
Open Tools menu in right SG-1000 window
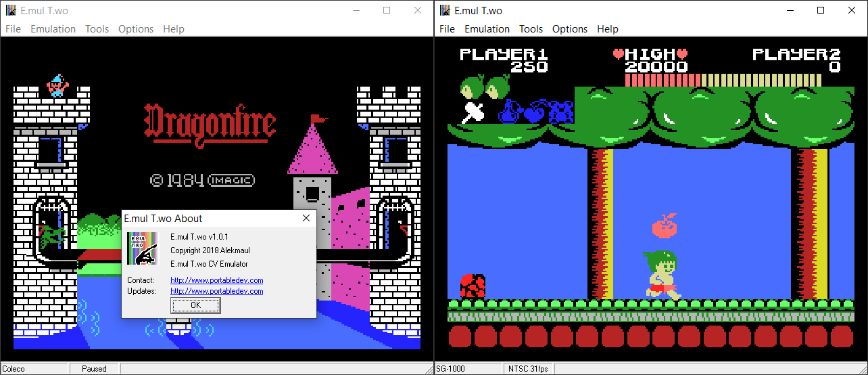tap(531, 29)
